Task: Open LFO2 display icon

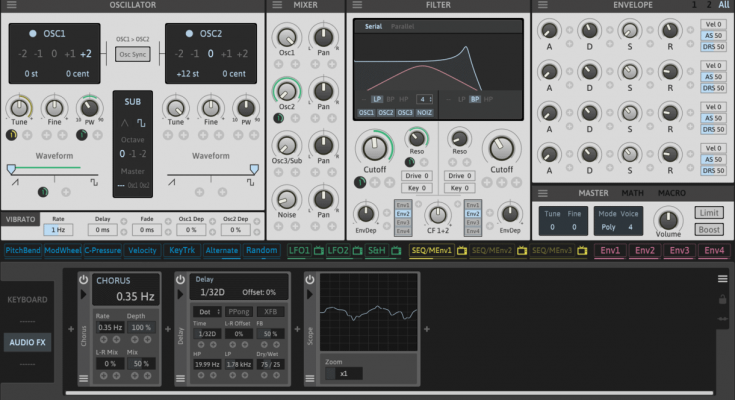Action: point(357,251)
